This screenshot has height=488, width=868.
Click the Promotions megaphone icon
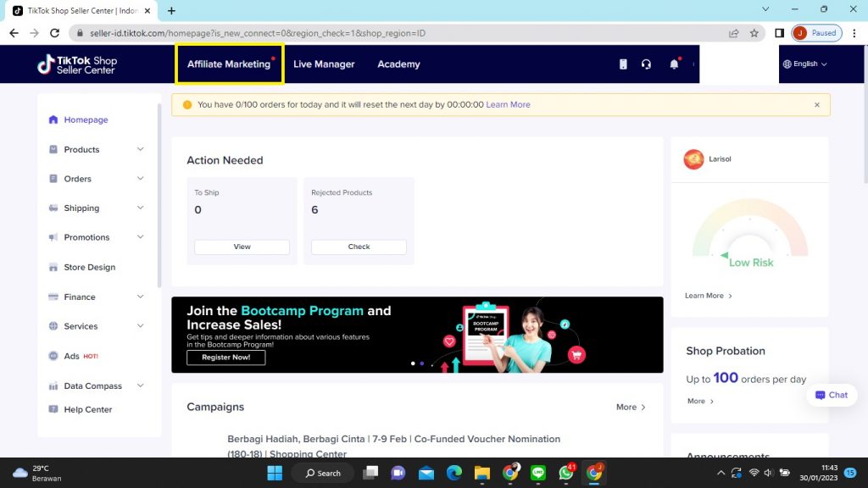53,237
